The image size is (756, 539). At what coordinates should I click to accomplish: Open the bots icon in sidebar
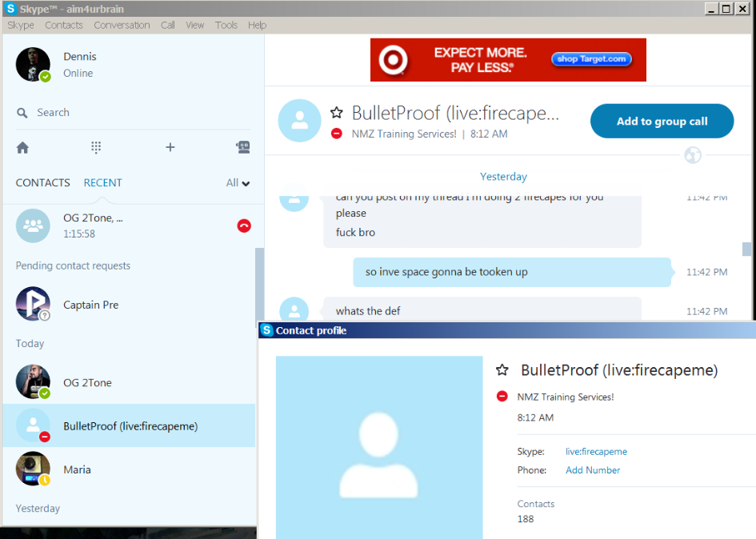(243, 147)
